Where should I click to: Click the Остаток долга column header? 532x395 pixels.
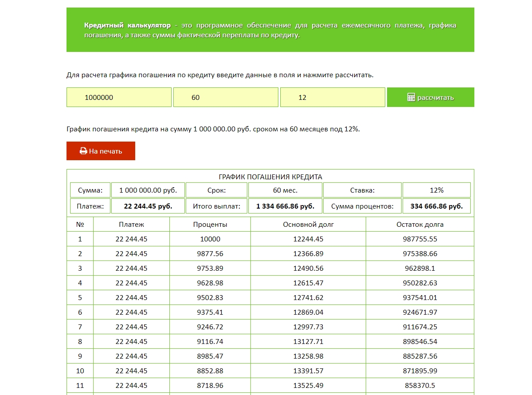(420, 225)
